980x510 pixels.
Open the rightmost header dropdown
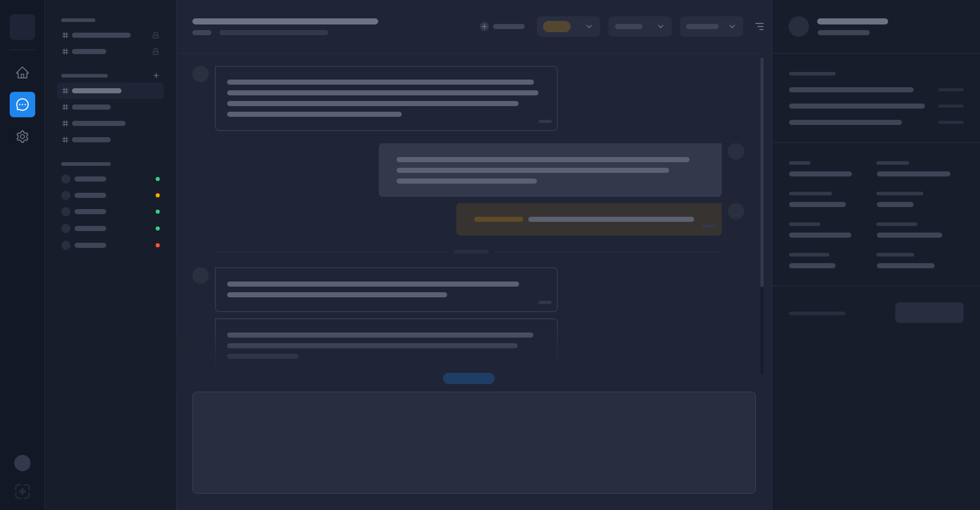pos(711,26)
